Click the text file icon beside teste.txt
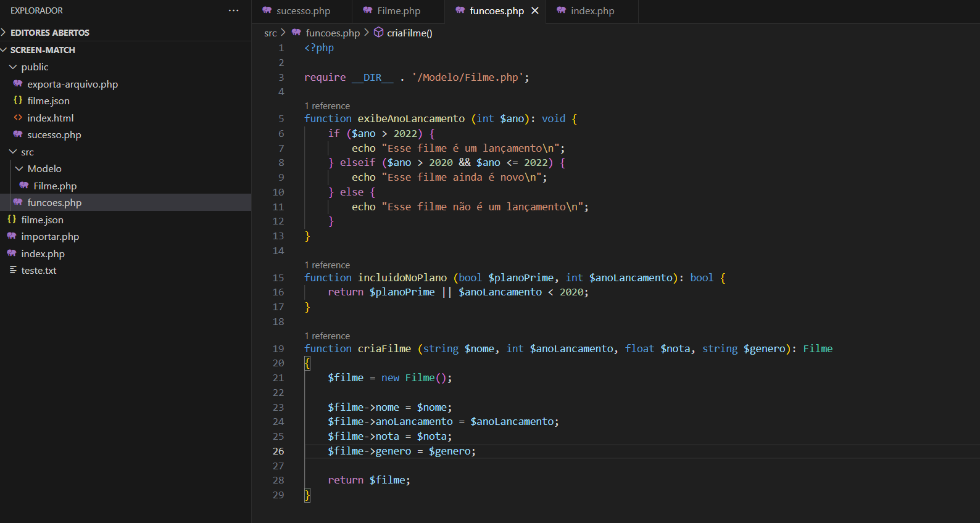 pyautogui.click(x=13, y=270)
